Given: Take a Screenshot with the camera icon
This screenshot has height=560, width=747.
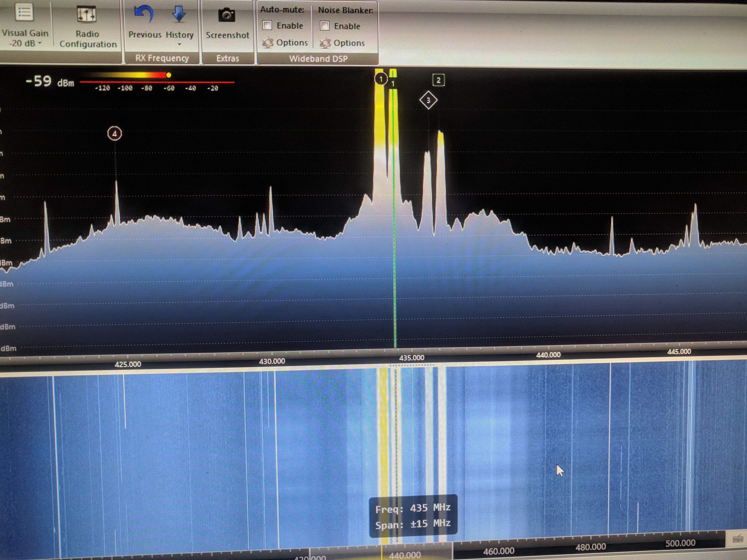Looking at the screenshot, I should [227, 15].
